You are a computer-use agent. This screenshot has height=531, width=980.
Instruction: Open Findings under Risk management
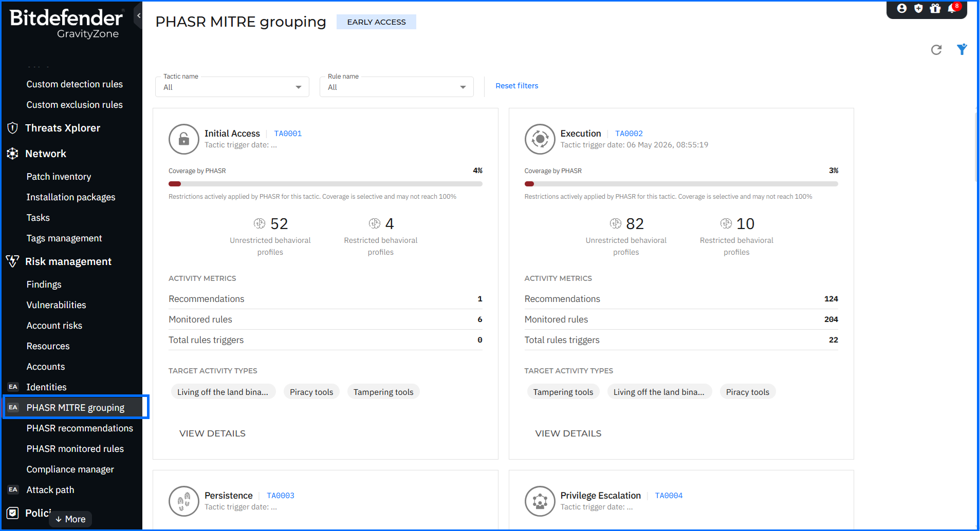[44, 285]
